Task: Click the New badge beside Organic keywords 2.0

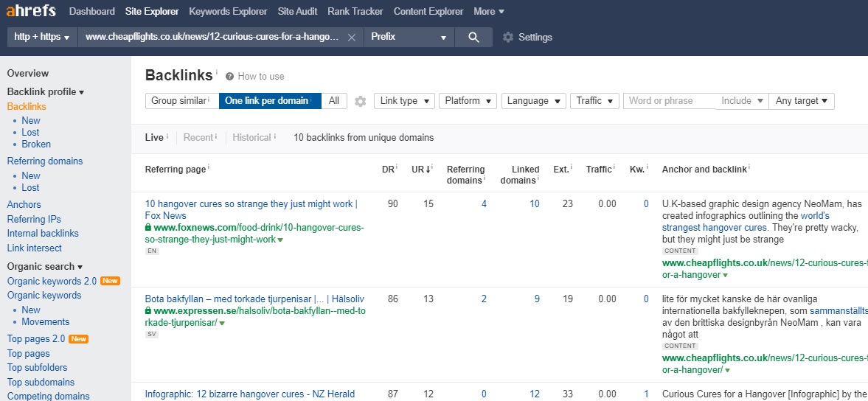Action: click(110, 281)
